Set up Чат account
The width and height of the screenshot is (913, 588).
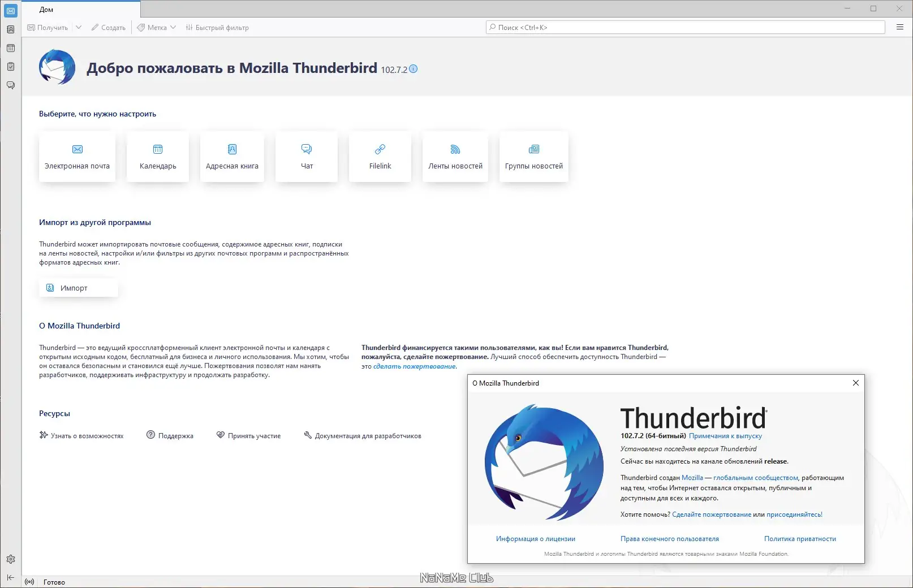[x=307, y=157]
